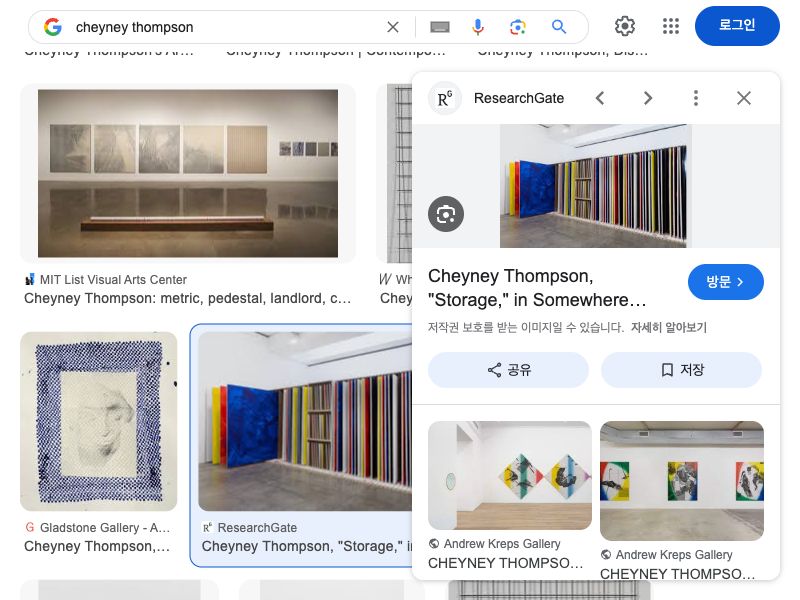Open second Andrew Kreps Gallery source label

coord(673,555)
